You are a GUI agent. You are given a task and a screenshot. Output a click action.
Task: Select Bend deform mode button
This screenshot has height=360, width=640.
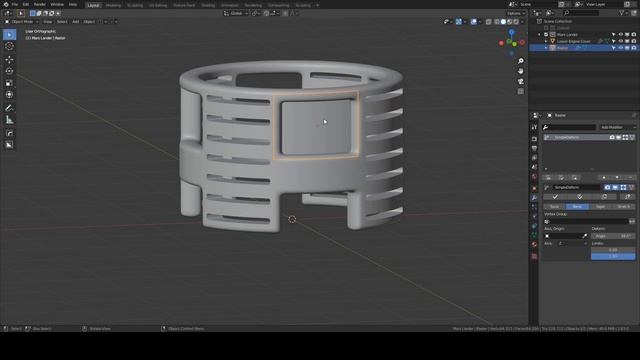coord(577,207)
